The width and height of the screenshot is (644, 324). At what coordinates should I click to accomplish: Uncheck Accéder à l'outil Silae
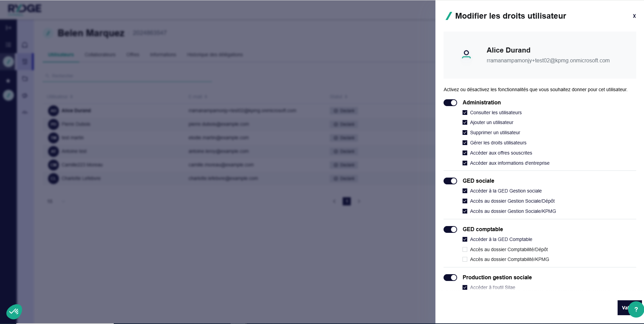(x=465, y=287)
